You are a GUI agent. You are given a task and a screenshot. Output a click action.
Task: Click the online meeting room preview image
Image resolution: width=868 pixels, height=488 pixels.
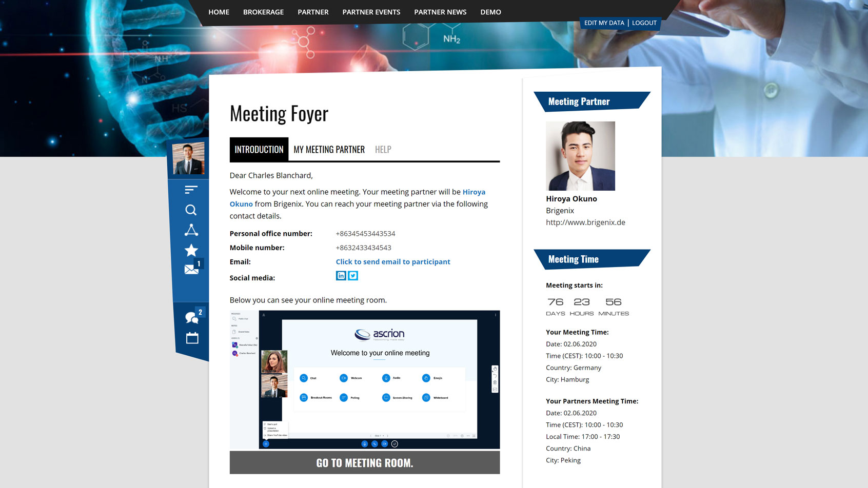[364, 379]
